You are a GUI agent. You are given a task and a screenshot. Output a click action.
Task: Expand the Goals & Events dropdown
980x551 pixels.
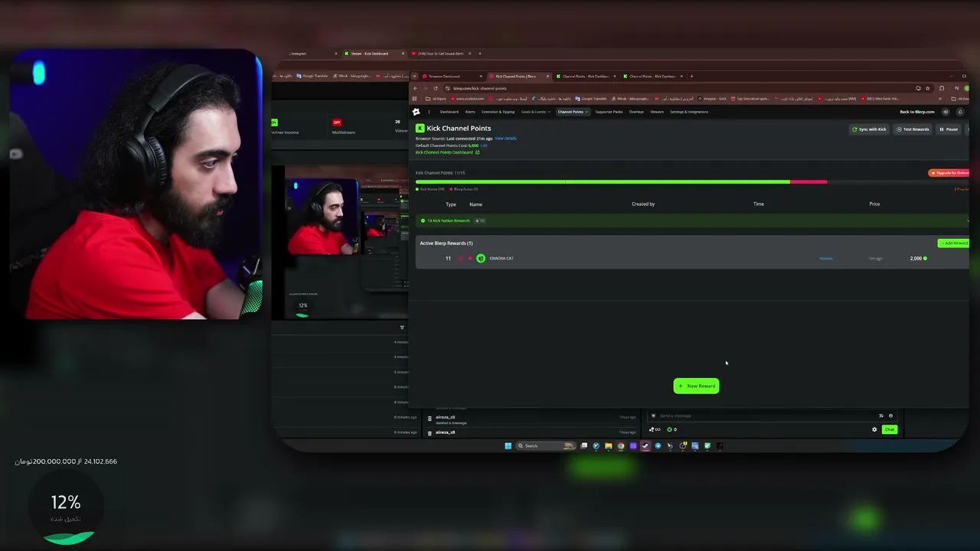536,112
